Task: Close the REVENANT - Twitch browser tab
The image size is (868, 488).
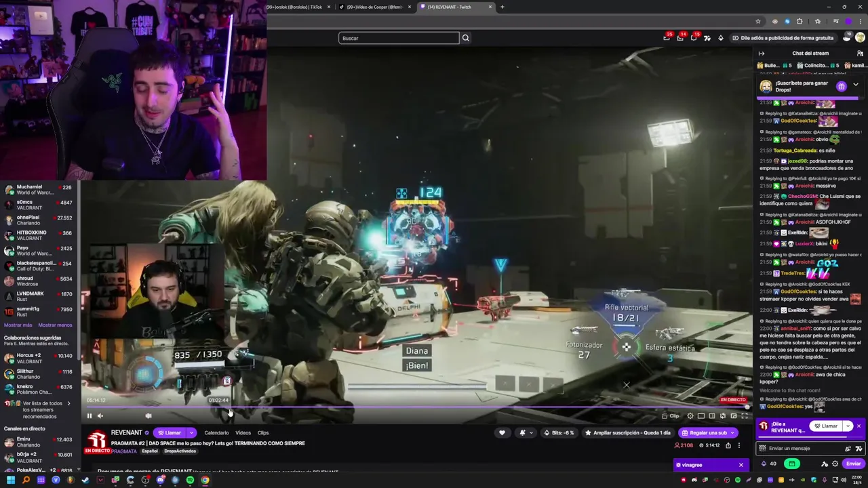Action: [x=490, y=7]
